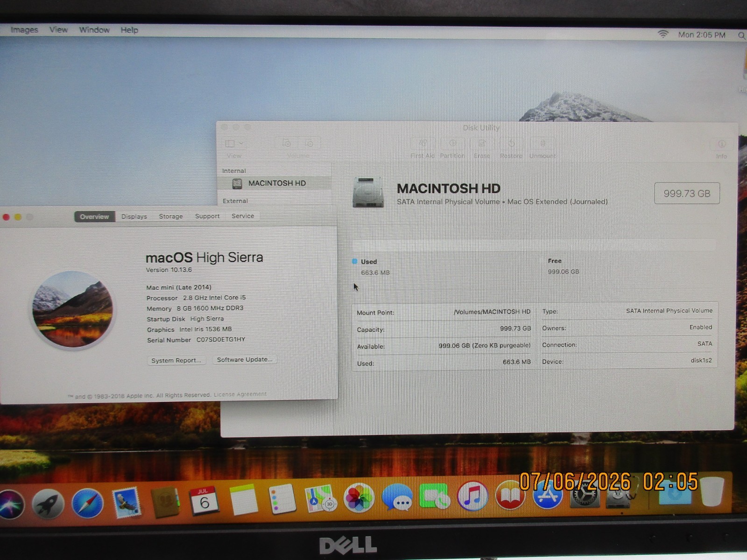The image size is (747, 560).
Task: Click the System Report... button
Action: (x=176, y=360)
